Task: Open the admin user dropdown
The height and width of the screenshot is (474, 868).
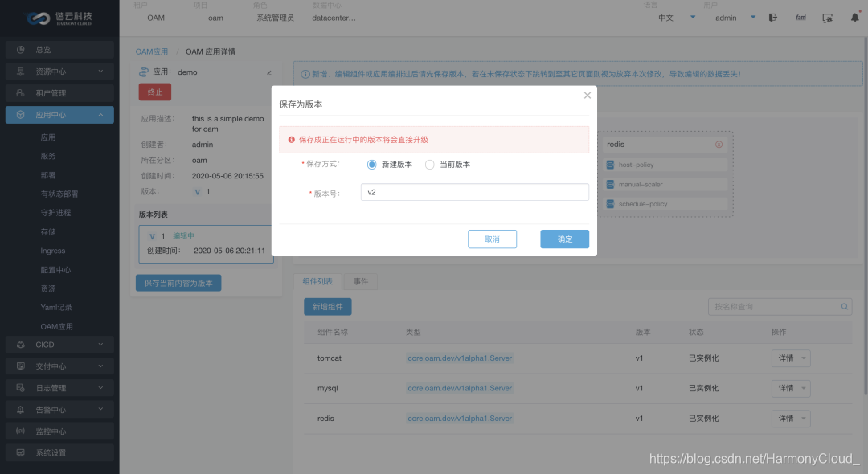Action: [735, 18]
